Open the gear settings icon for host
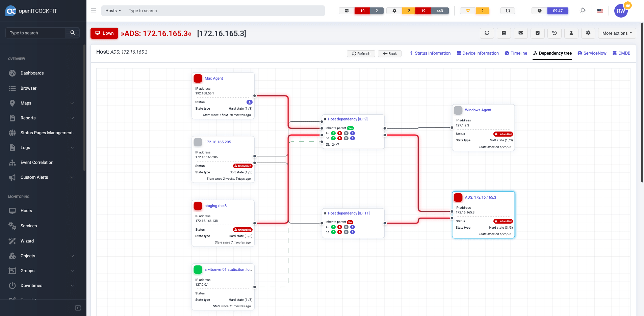The image size is (644, 316). (x=588, y=33)
